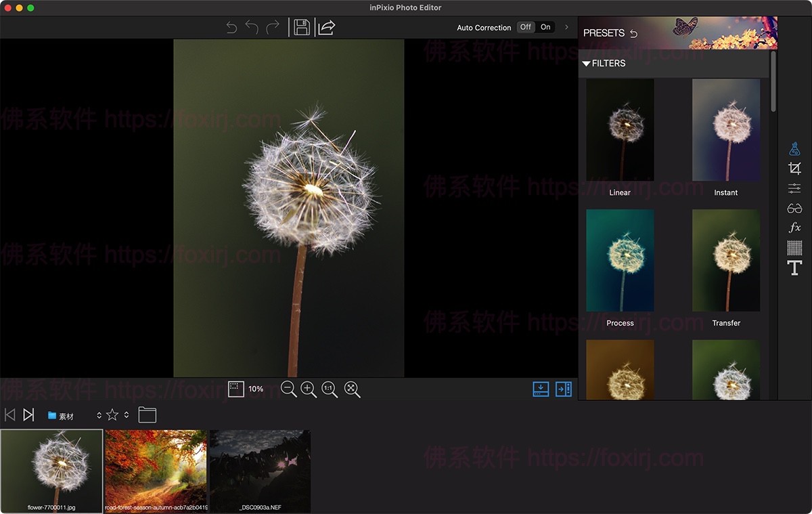This screenshot has height=514, width=812.
Task: Collapse the FILTERS section
Action: [x=586, y=64]
